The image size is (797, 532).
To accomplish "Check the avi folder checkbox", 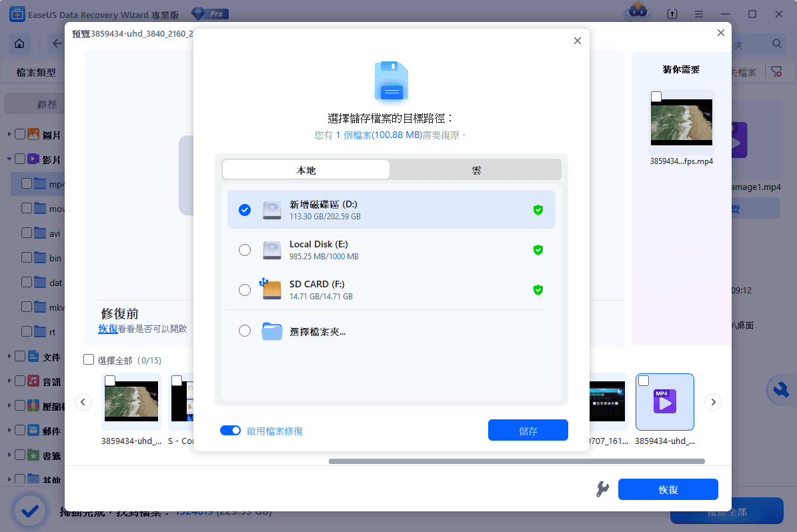I will (27, 233).
